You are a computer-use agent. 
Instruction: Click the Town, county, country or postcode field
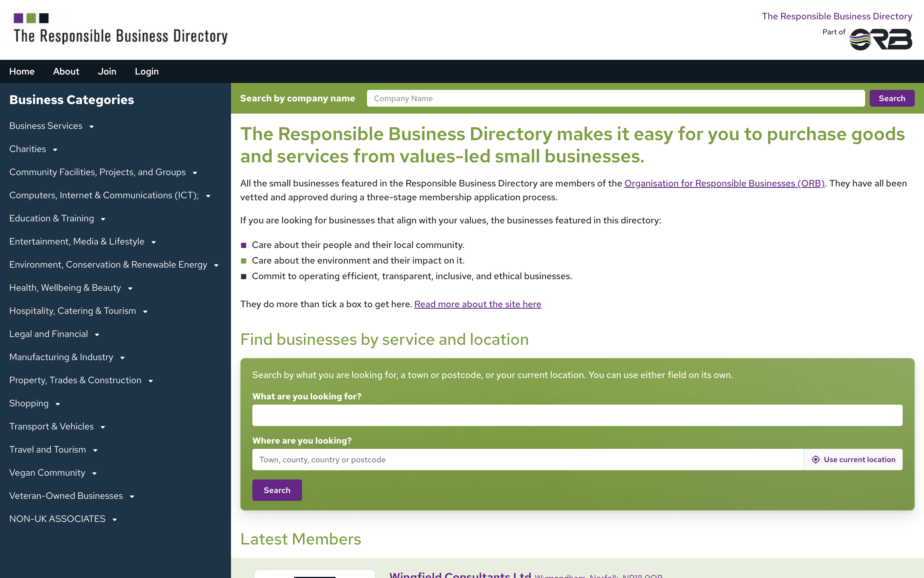point(528,460)
